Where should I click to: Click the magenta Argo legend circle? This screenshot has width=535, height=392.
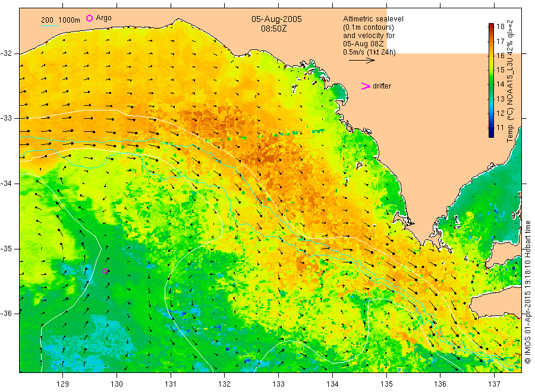point(89,18)
